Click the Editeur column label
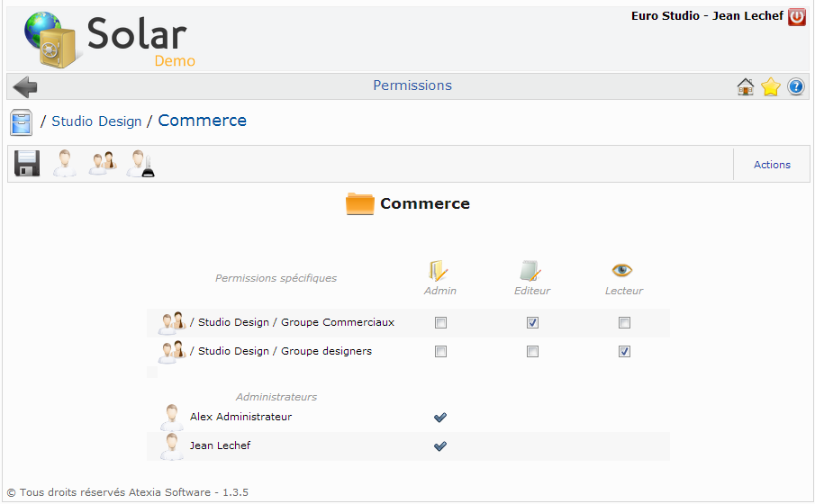 531,291
